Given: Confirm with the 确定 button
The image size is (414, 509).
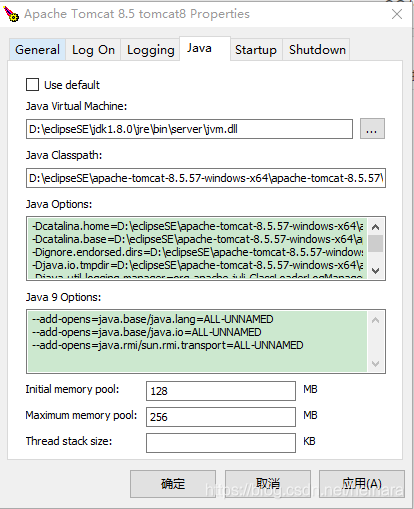Looking at the screenshot, I should pos(173,484).
